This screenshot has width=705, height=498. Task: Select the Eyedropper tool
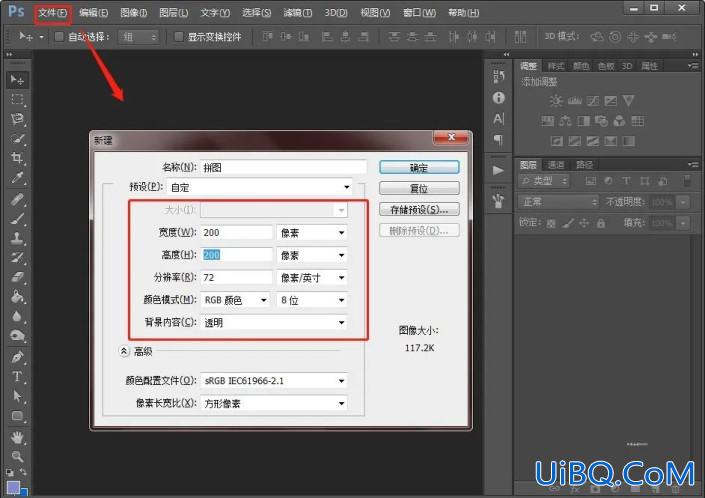point(17,178)
